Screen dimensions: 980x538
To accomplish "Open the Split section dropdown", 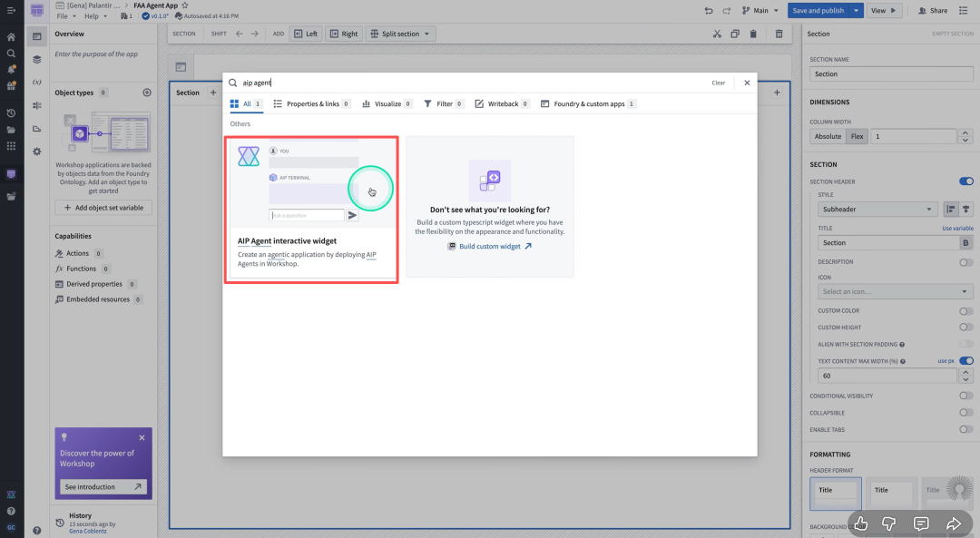I will click(x=400, y=34).
